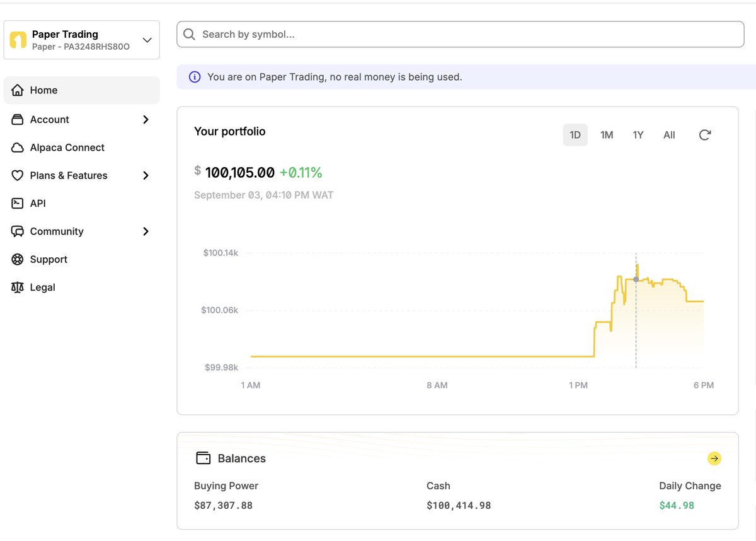
Task: Refresh the portfolio chart
Action: [705, 135]
